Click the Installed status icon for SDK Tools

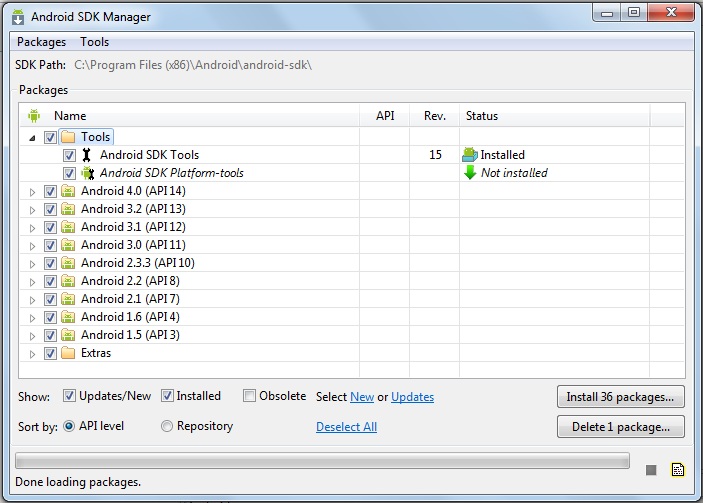[x=470, y=155]
